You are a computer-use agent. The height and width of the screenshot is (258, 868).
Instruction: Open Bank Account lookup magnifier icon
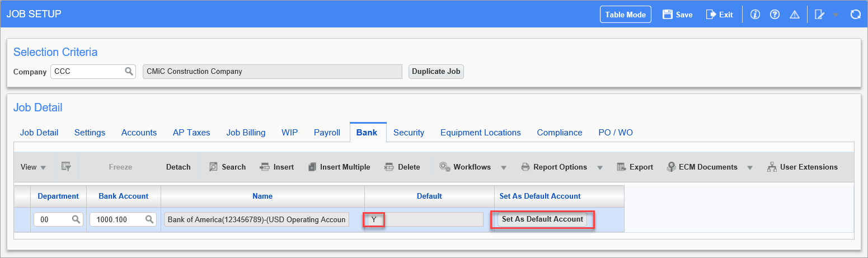[x=149, y=220]
